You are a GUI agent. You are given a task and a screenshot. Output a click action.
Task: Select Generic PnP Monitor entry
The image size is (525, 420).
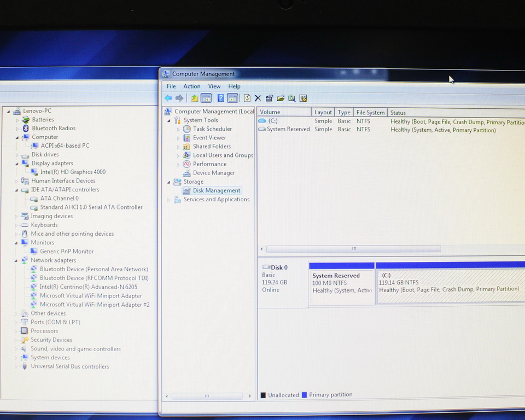(x=67, y=252)
